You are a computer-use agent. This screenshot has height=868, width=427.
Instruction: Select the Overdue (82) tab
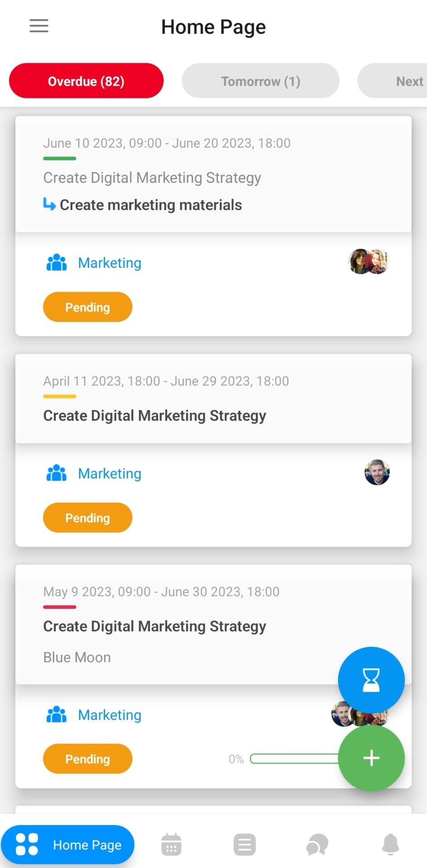(86, 81)
